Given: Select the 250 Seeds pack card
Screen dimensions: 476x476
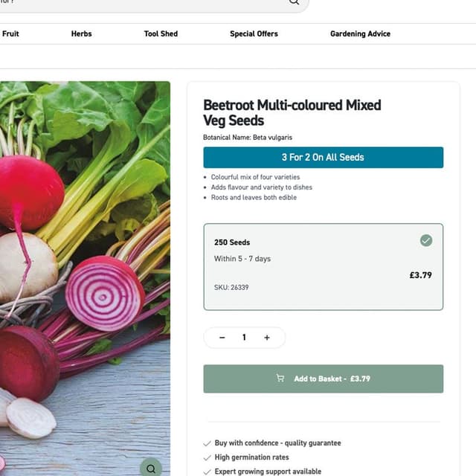Looking at the screenshot, I should click(x=323, y=266).
